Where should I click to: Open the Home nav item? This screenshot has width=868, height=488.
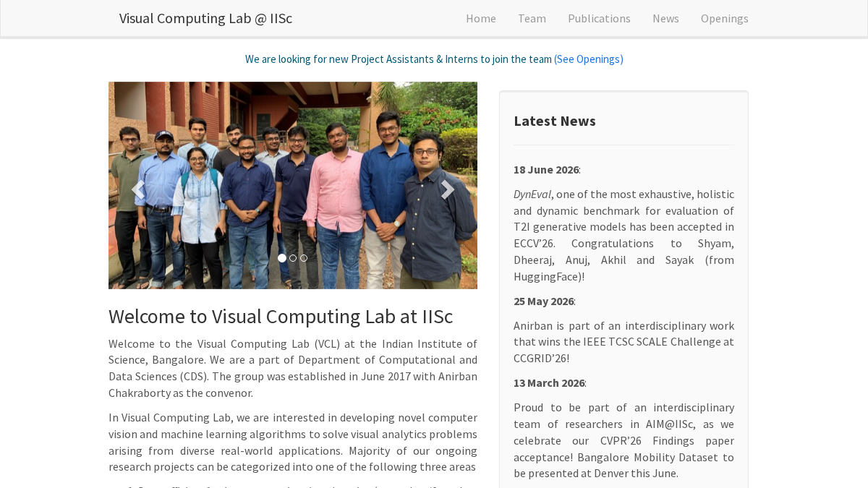coord(481,18)
